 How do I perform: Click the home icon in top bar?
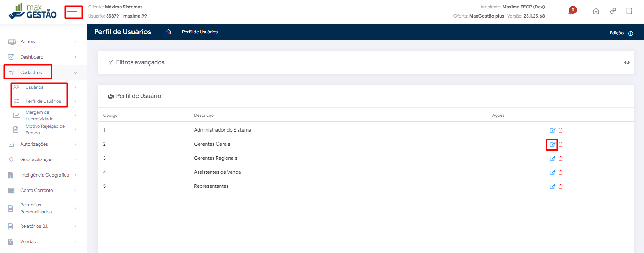pyautogui.click(x=596, y=11)
